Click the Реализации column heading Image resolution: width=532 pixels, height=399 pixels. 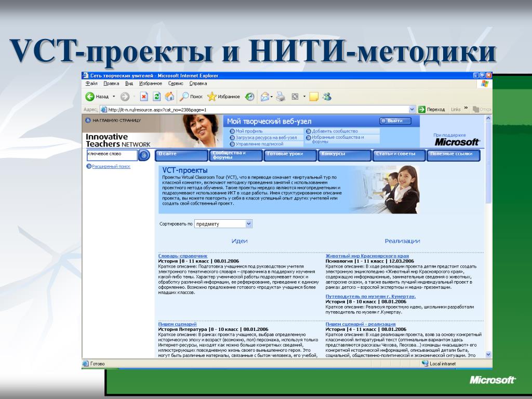[x=402, y=241]
